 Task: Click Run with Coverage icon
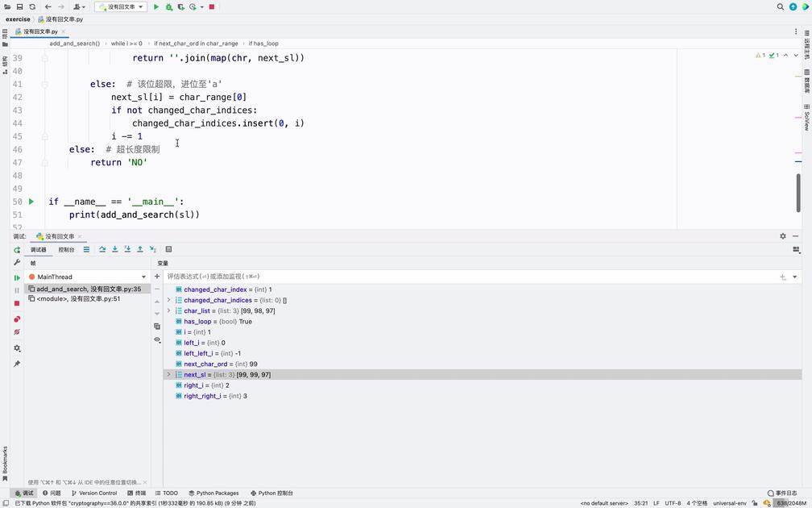tap(180, 6)
